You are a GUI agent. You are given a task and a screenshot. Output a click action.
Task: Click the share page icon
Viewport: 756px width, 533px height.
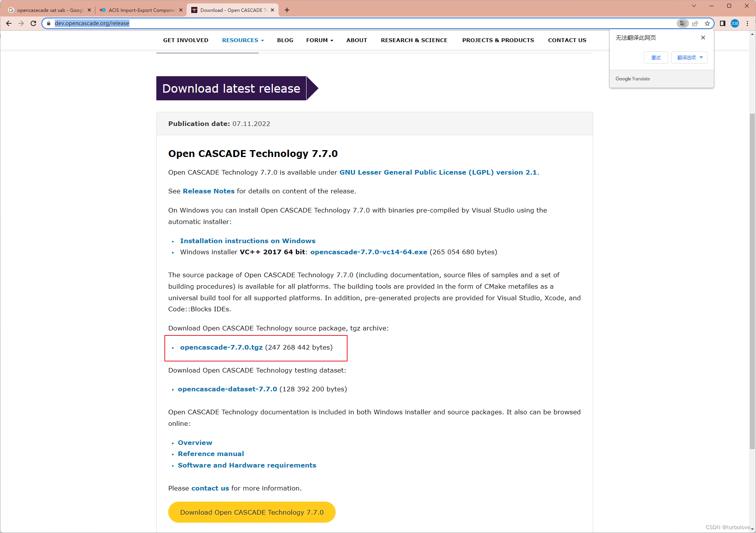[695, 23]
